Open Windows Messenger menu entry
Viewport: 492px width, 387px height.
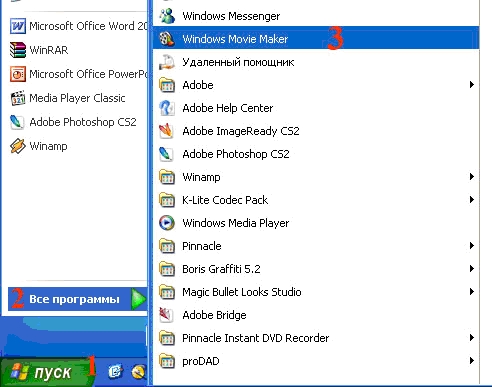(x=316, y=16)
